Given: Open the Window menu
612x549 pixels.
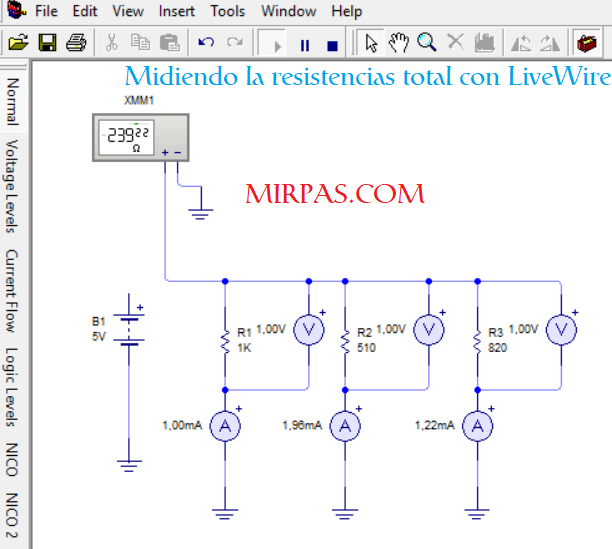Looking at the screenshot, I should 288,11.
